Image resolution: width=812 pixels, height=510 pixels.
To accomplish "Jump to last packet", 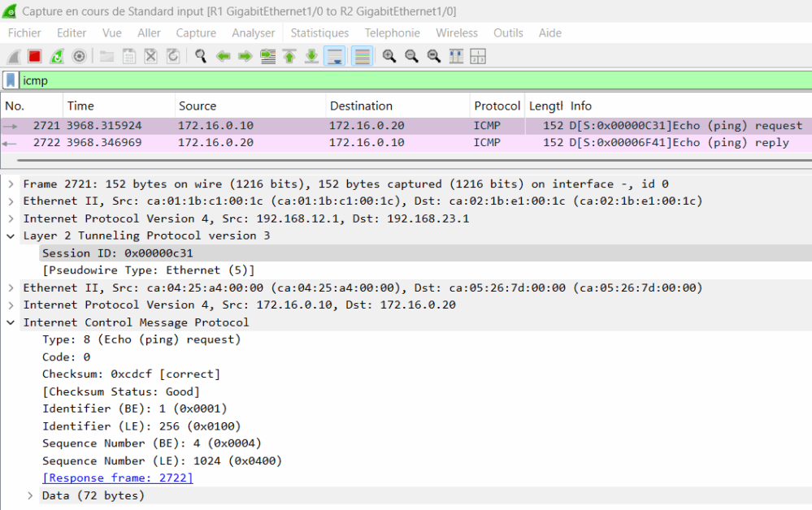I will [x=311, y=56].
